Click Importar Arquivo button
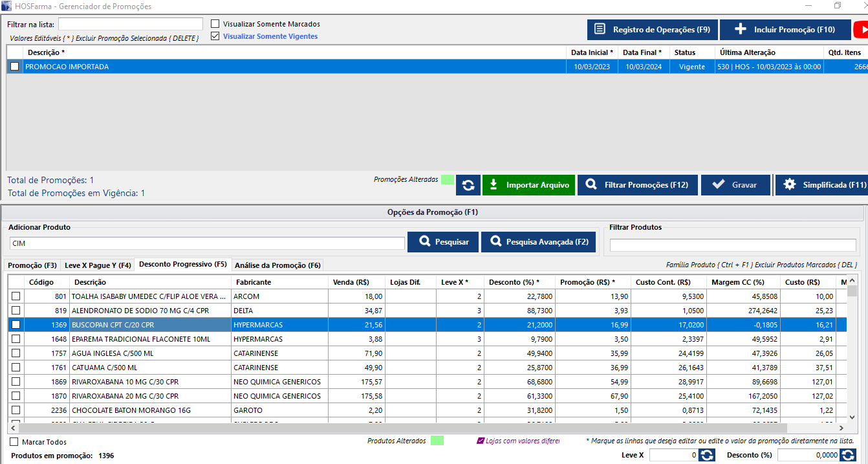868x464 pixels. (x=528, y=185)
